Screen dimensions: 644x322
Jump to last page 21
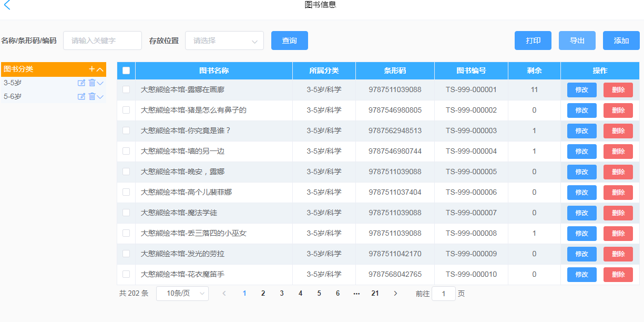pos(375,294)
